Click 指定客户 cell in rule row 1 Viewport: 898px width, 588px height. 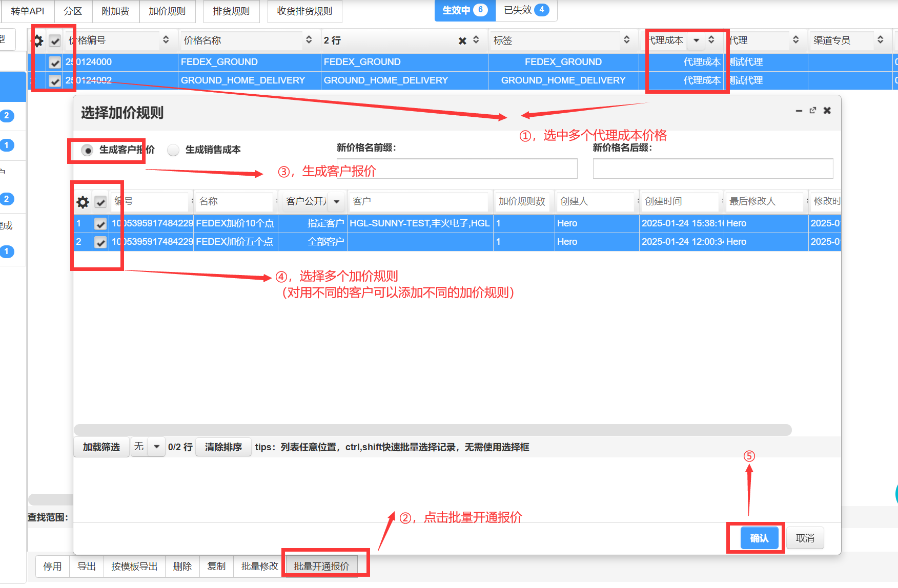(x=313, y=223)
